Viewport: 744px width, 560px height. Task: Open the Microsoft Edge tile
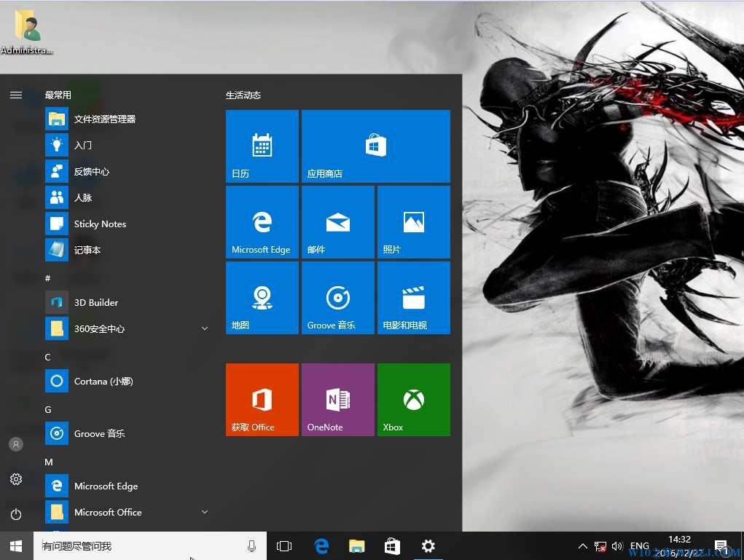(262, 222)
